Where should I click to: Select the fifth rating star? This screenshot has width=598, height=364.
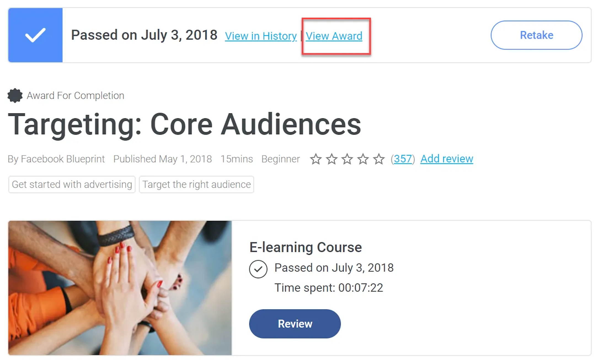[379, 159]
